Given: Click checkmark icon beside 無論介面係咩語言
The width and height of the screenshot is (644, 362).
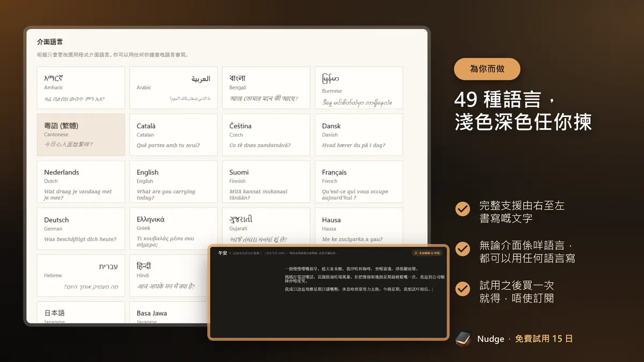Looking at the screenshot, I should tap(463, 249).
